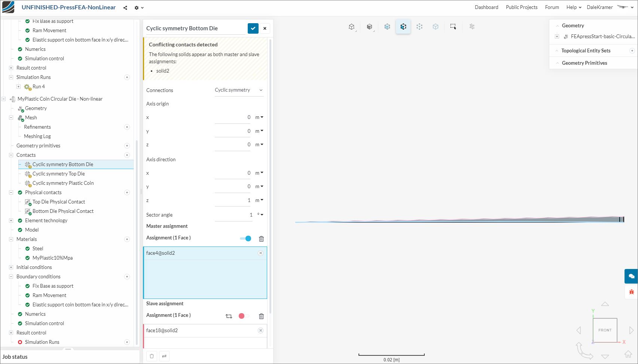This screenshot has width=638, height=364.
Task: Remove face18@solid2 from assignment
Action: pyautogui.click(x=261, y=331)
